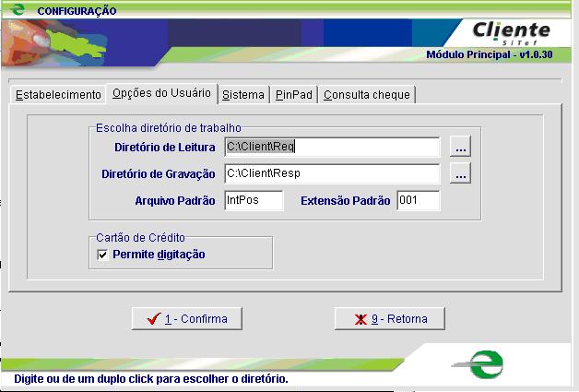The image size is (579, 392).
Task: Toggle the Permite digitação checkbox
Action: (x=102, y=255)
